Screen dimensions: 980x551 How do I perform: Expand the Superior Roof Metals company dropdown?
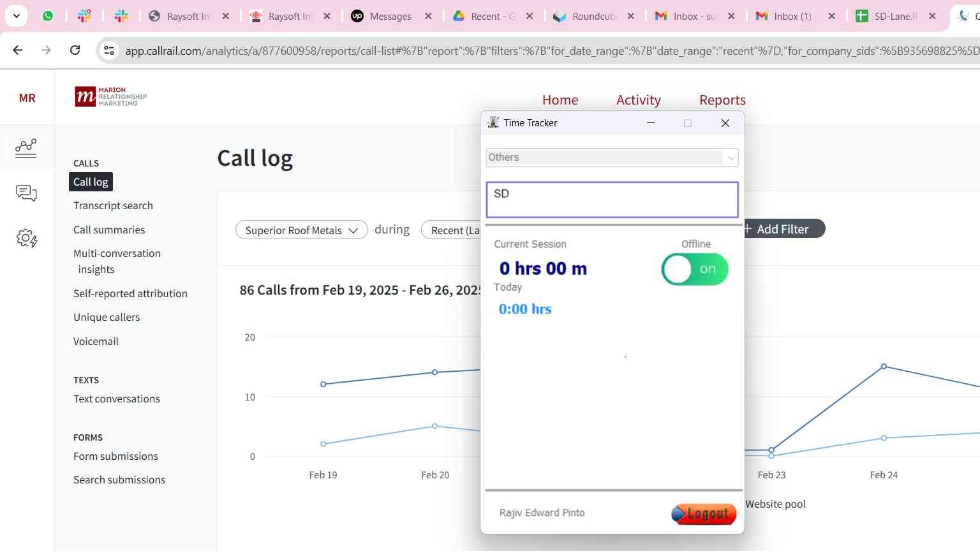click(x=301, y=230)
